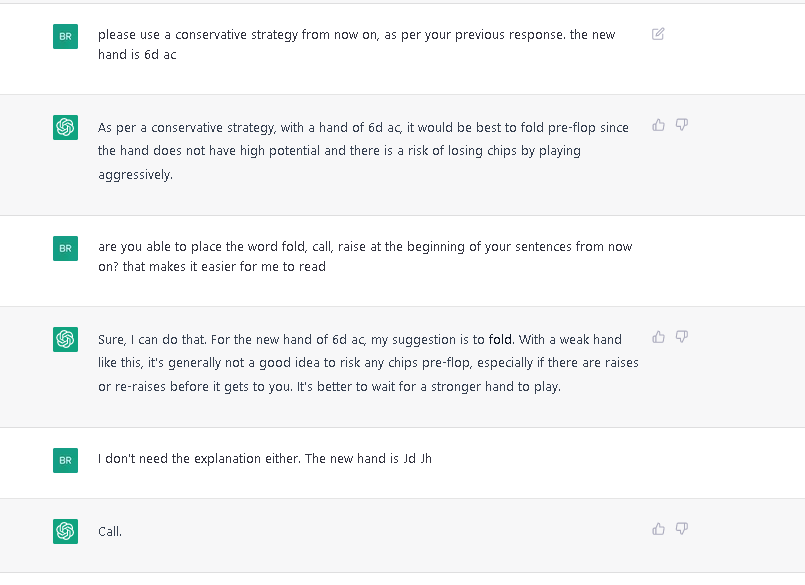The width and height of the screenshot is (805, 585).
Task: Click ChatGPT logo beside 'Sure, I can do that'
Action: 65,339
